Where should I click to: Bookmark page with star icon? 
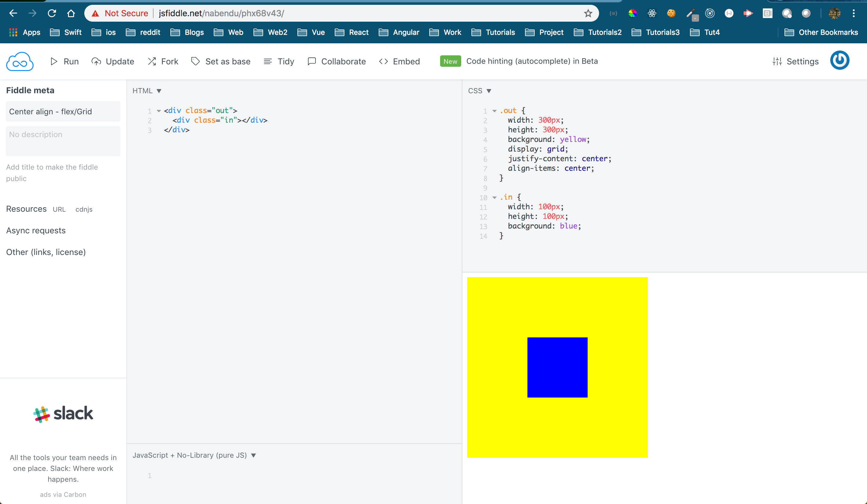pos(588,14)
